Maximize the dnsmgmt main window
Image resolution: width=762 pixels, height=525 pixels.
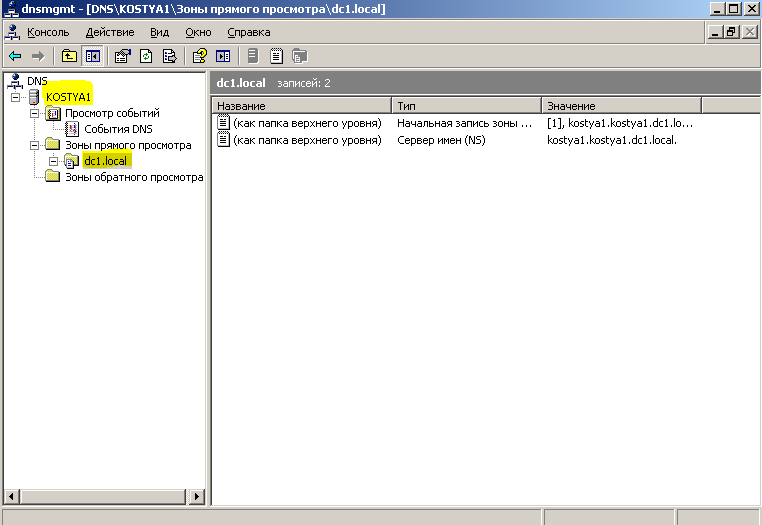[734, 8]
